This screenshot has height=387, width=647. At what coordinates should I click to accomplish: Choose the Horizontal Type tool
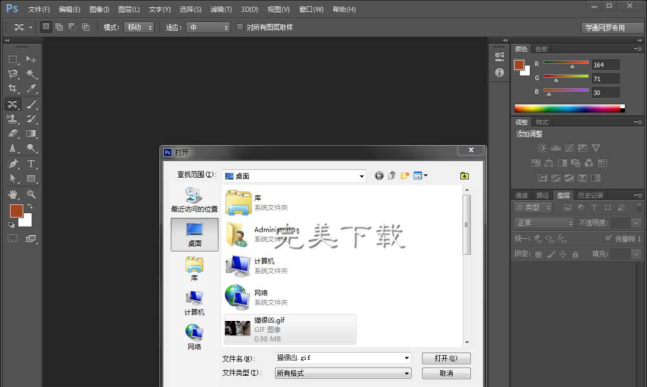click(x=31, y=164)
